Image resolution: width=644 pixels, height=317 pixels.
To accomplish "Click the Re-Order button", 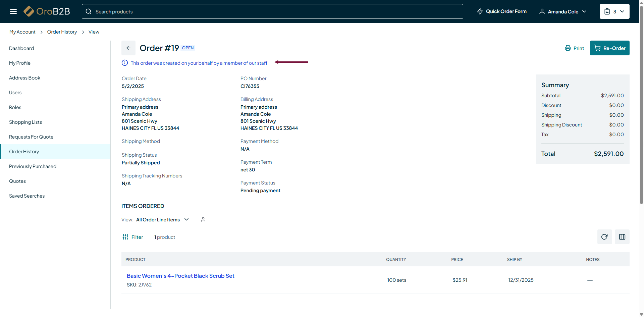I will click(609, 48).
